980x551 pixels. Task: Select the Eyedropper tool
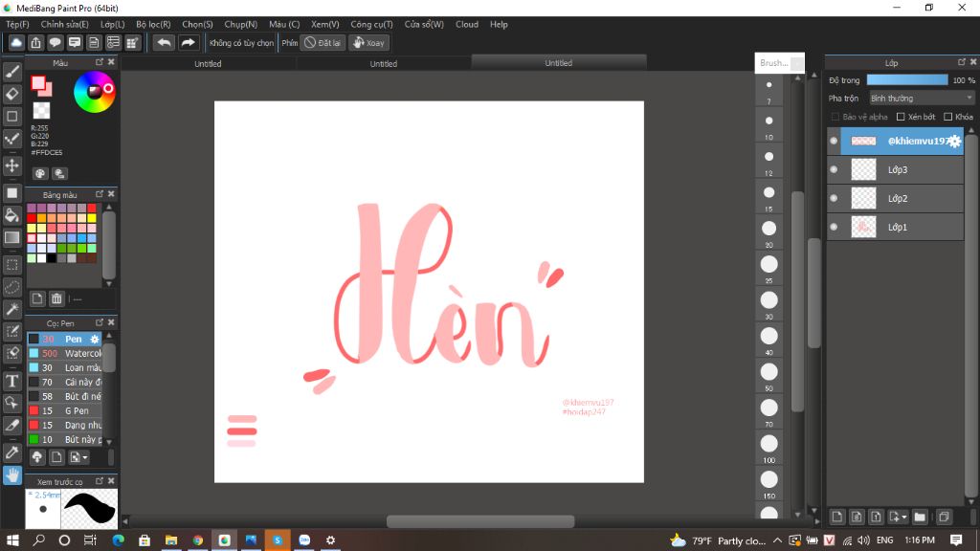(11, 452)
